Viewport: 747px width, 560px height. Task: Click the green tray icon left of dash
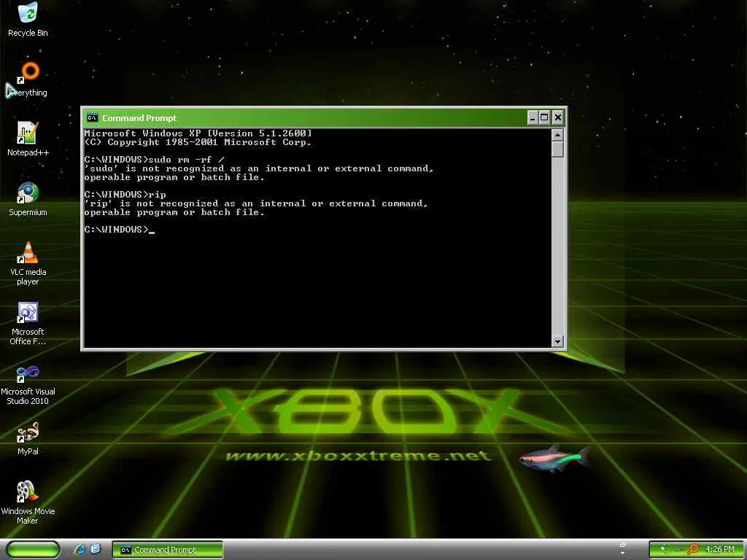[662, 549]
